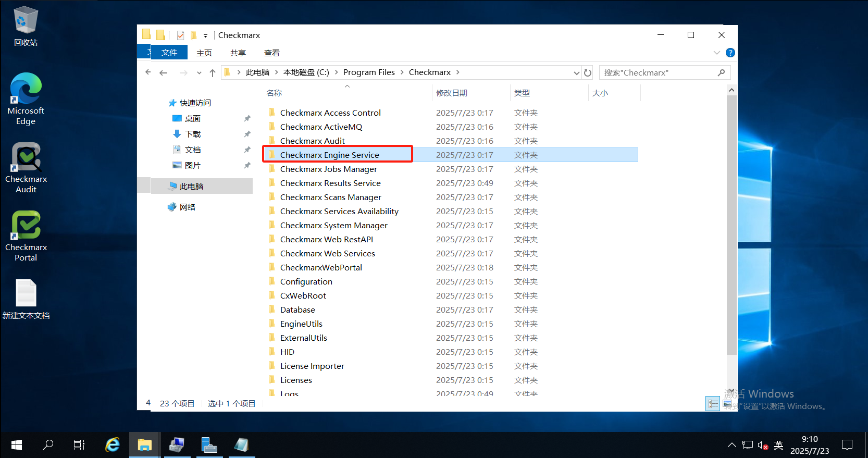Switch to the 查看 ribbon tab
This screenshot has width=868, height=458.
pos(272,53)
